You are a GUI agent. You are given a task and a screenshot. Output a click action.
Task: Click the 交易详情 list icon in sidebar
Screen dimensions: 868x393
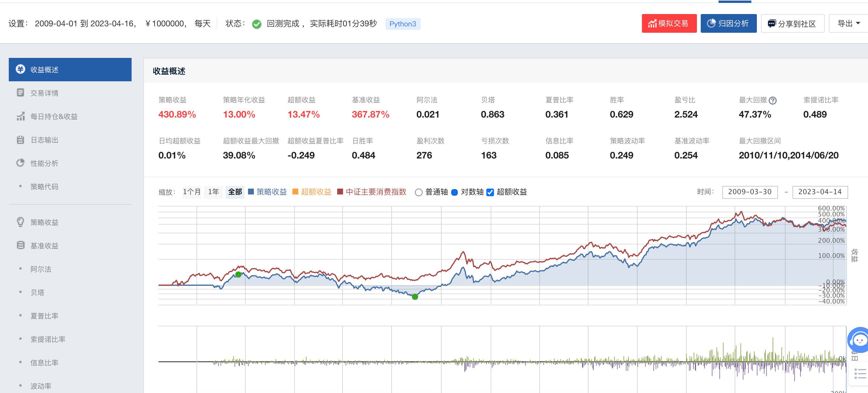coord(20,93)
